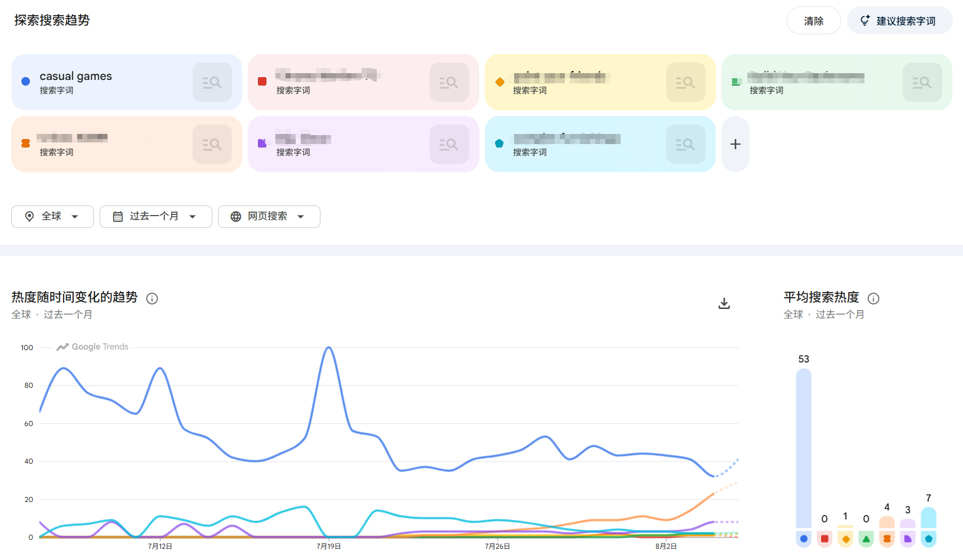This screenshot has width=963, height=560.
Task: Select the blue average bar showing 53
Action: pyautogui.click(x=804, y=449)
